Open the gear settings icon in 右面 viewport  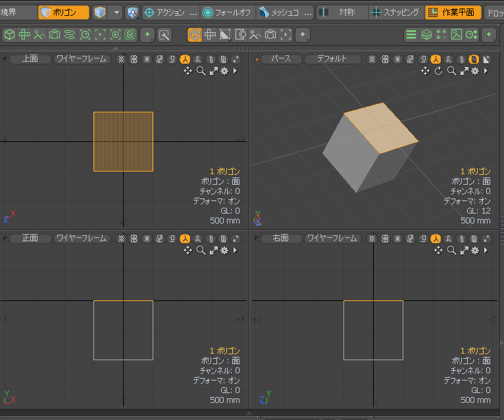pyautogui.click(x=475, y=250)
